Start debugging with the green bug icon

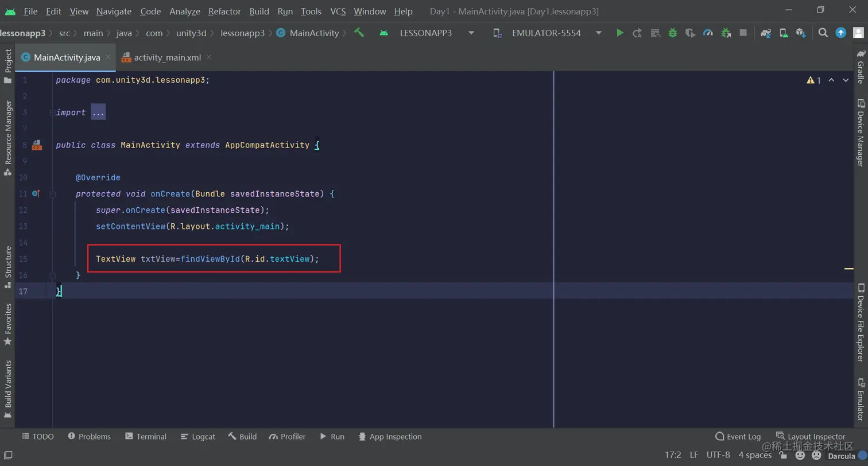click(673, 33)
